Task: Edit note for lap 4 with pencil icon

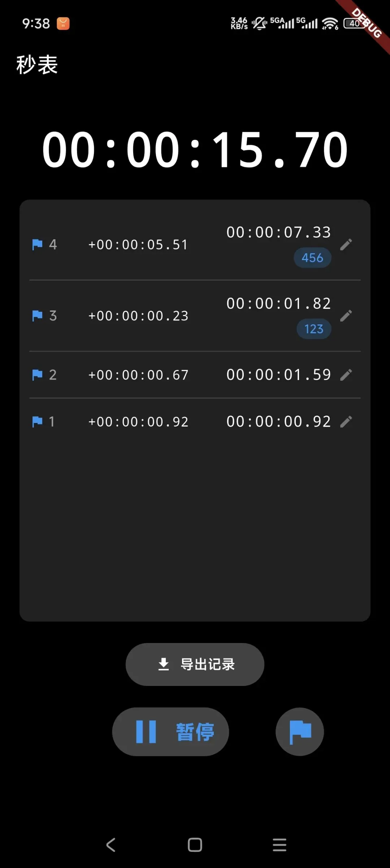Action: pyautogui.click(x=346, y=245)
